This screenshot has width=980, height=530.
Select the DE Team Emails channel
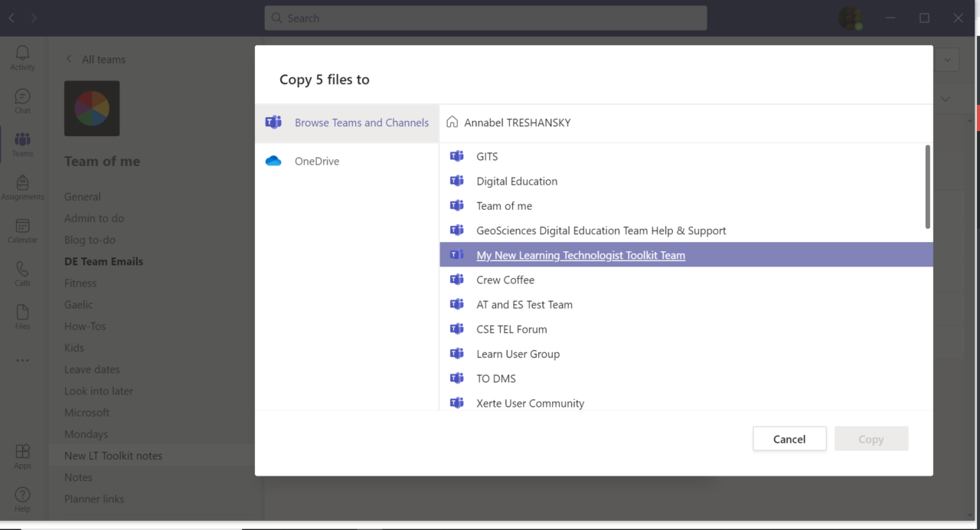[103, 261]
